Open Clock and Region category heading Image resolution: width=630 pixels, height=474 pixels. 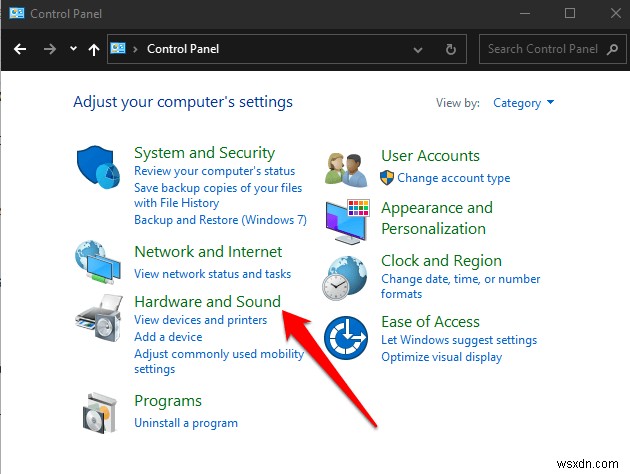point(441,261)
